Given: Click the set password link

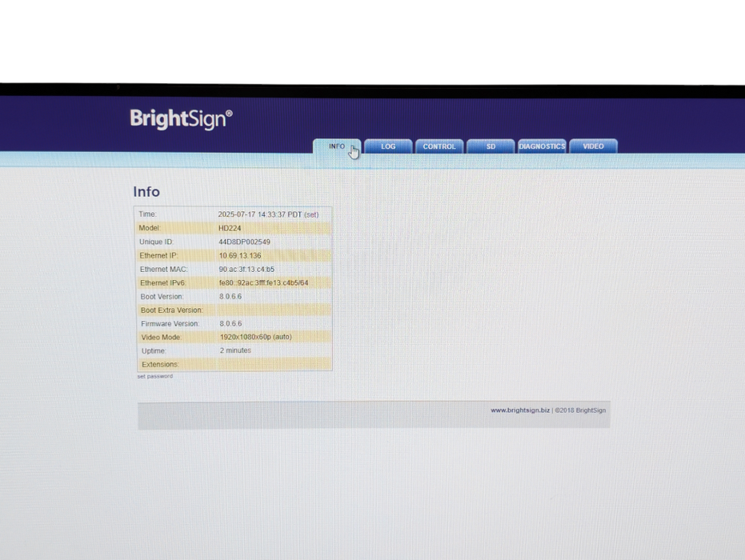Looking at the screenshot, I should click(155, 376).
